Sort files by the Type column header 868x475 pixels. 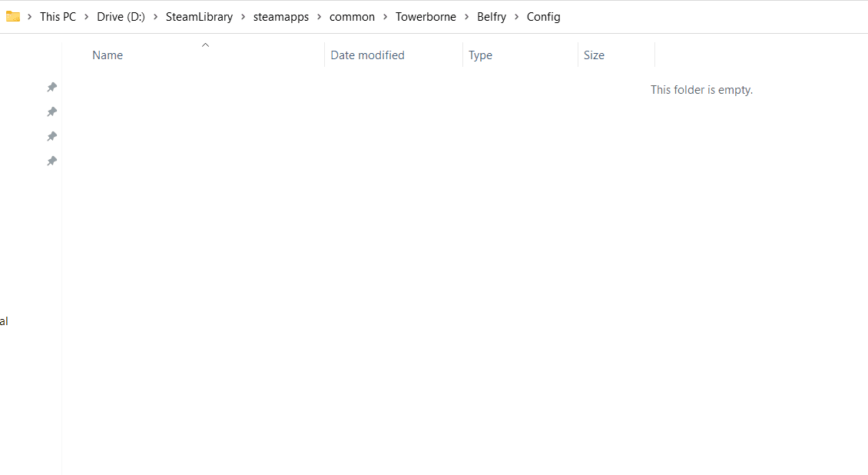point(480,55)
